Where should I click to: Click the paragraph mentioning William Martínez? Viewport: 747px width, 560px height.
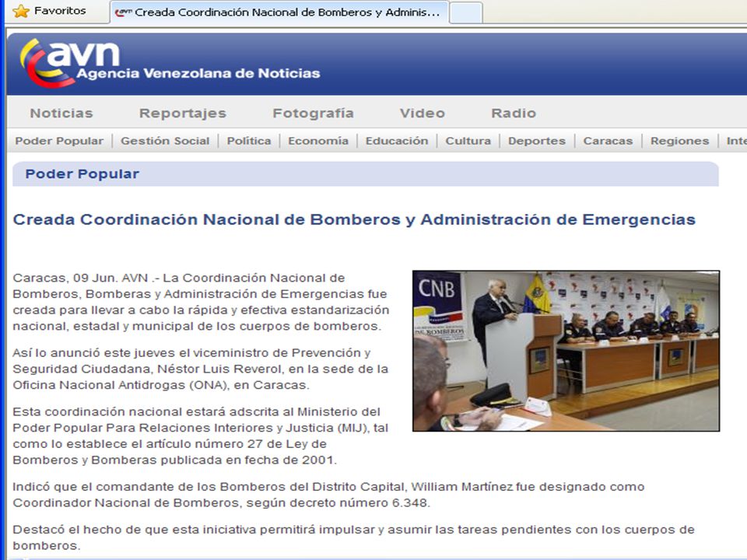point(328,495)
